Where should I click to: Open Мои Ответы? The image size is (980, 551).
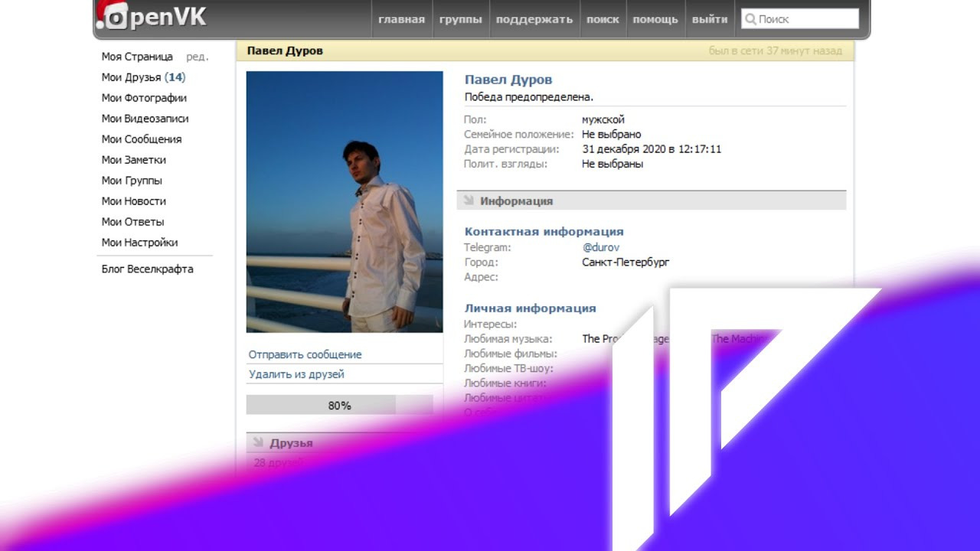pyautogui.click(x=133, y=222)
